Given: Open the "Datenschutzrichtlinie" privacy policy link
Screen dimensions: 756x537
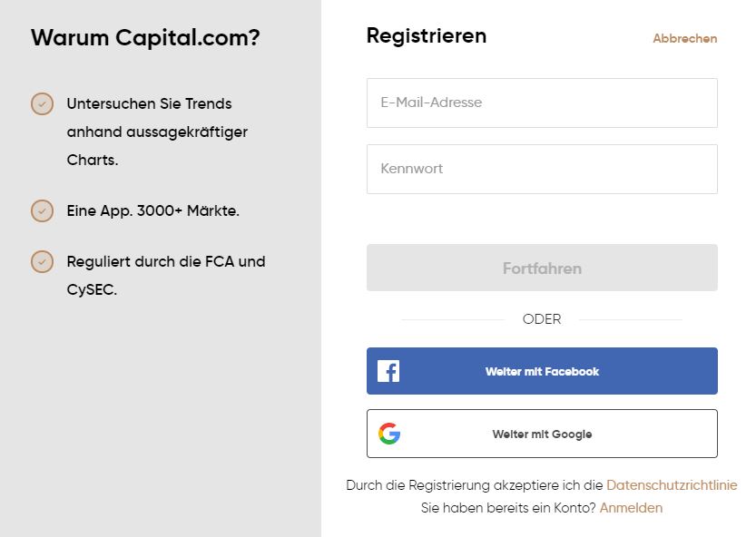Looking at the screenshot, I should (x=672, y=485).
